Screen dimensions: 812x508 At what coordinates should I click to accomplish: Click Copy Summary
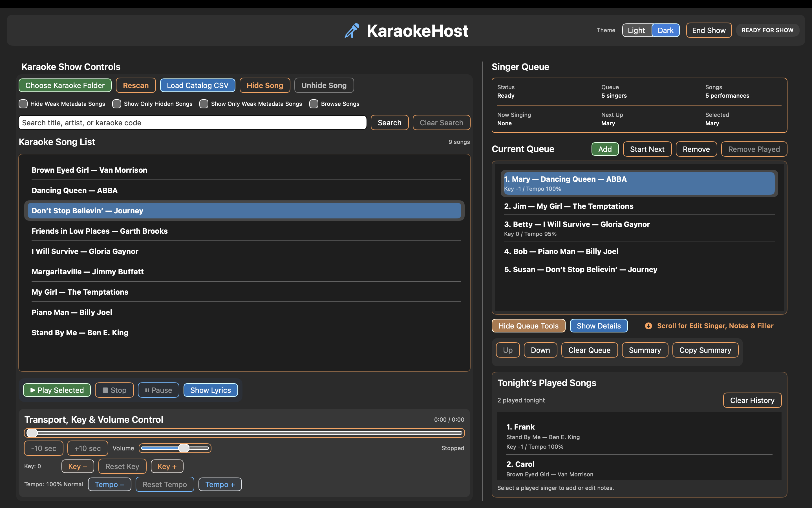click(705, 350)
